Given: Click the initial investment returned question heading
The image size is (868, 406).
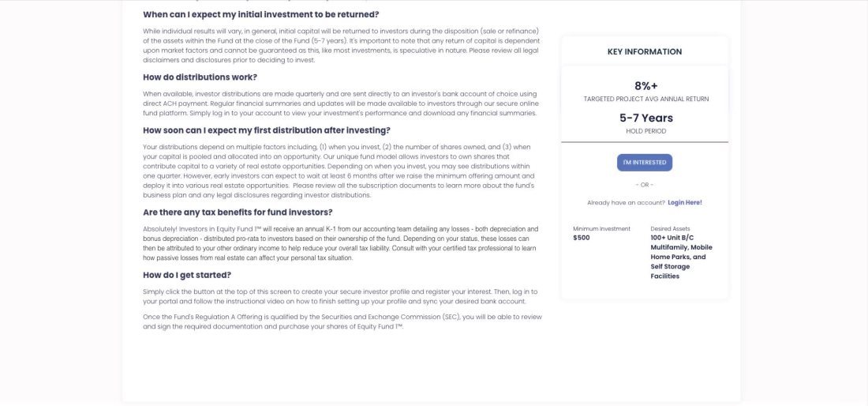Looking at the screenshot, I should tap(260, 15).
